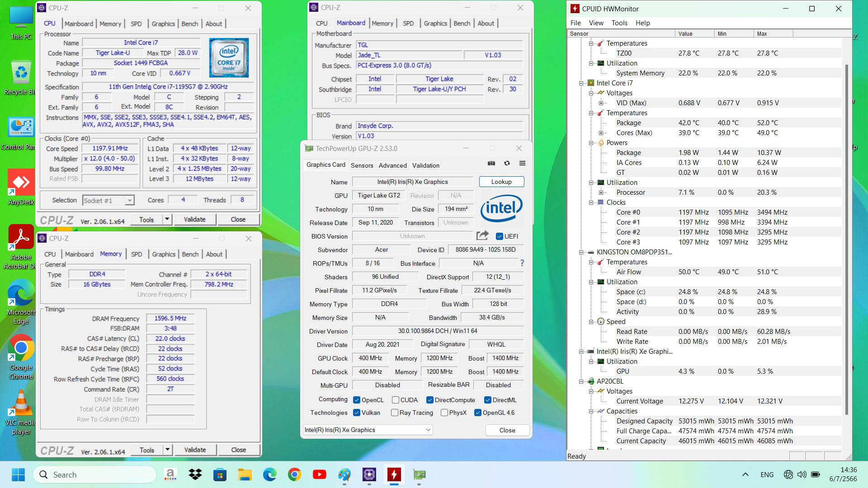Viewport: 868px width, 488px height.
Task: Click the taskbar Search box
Action: click(95, 474)
